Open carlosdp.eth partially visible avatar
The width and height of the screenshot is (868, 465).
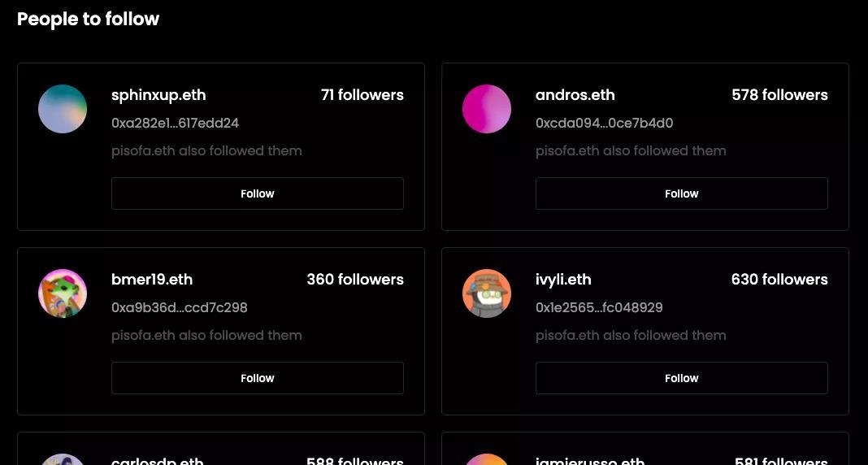click(63, 459)
